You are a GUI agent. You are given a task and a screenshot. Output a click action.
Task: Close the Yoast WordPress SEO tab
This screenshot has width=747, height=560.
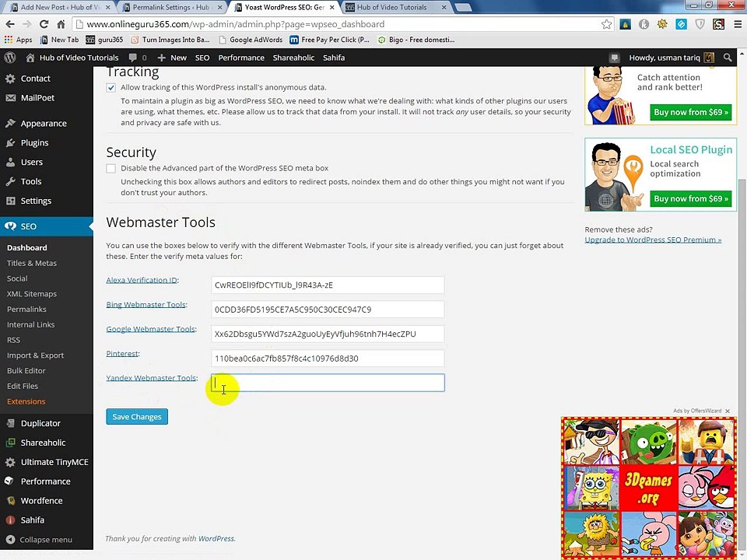point(332,7)
